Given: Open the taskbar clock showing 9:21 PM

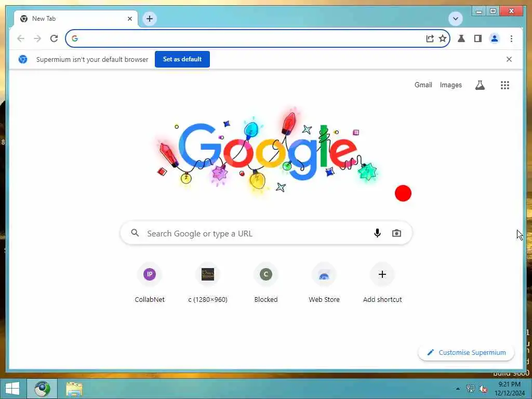Looking at the screenshot, I should click(509, 389).
